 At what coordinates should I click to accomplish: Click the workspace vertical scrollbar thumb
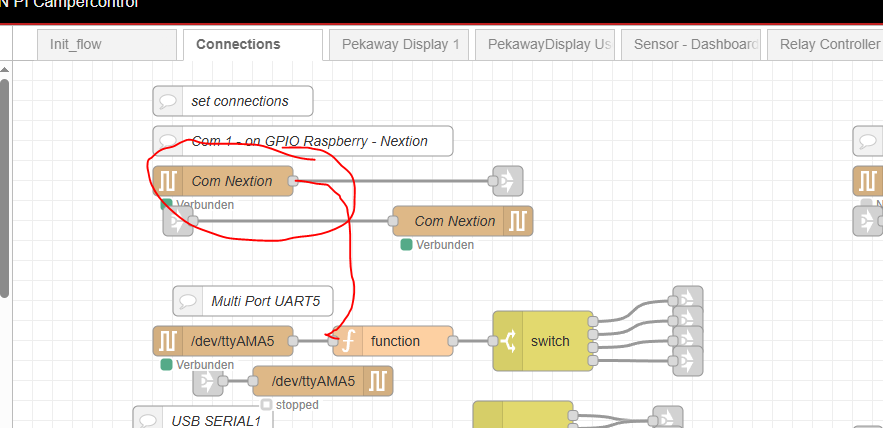tap(5, 188)
